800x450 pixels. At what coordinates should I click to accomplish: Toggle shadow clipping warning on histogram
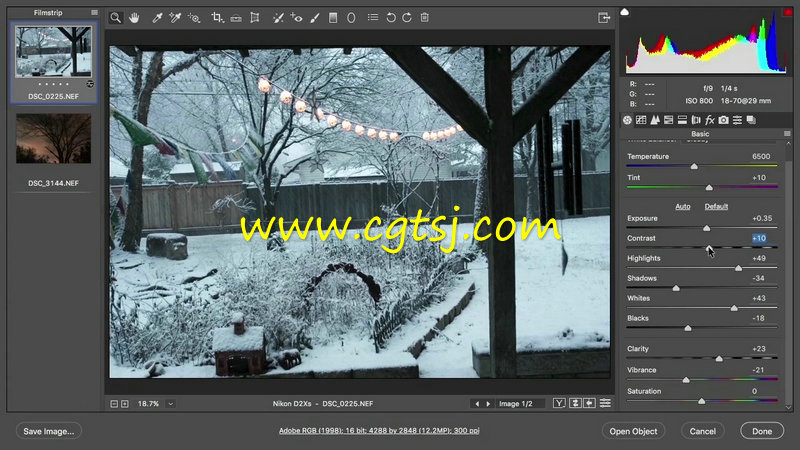click(624, 11)
